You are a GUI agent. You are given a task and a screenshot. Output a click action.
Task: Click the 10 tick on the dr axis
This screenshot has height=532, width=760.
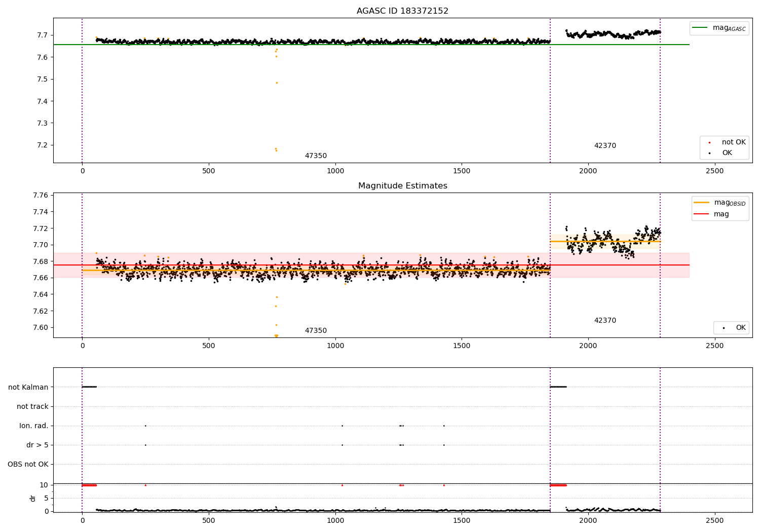point(44,485)
